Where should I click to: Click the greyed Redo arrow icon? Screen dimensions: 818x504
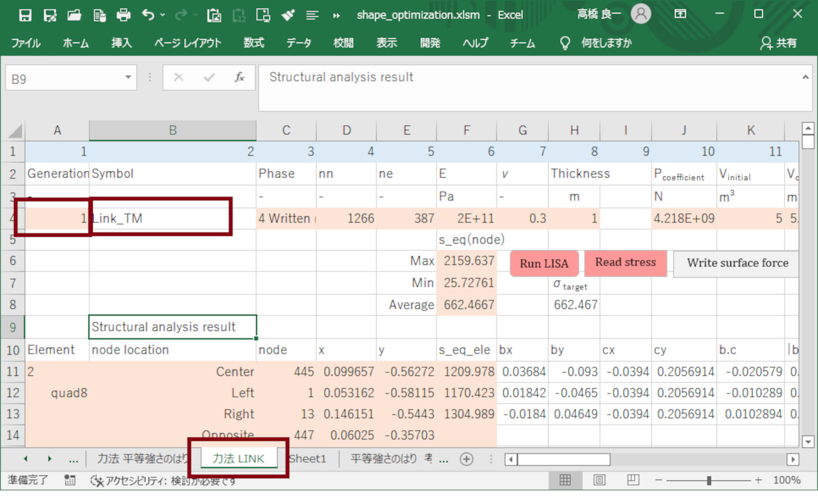181,15
